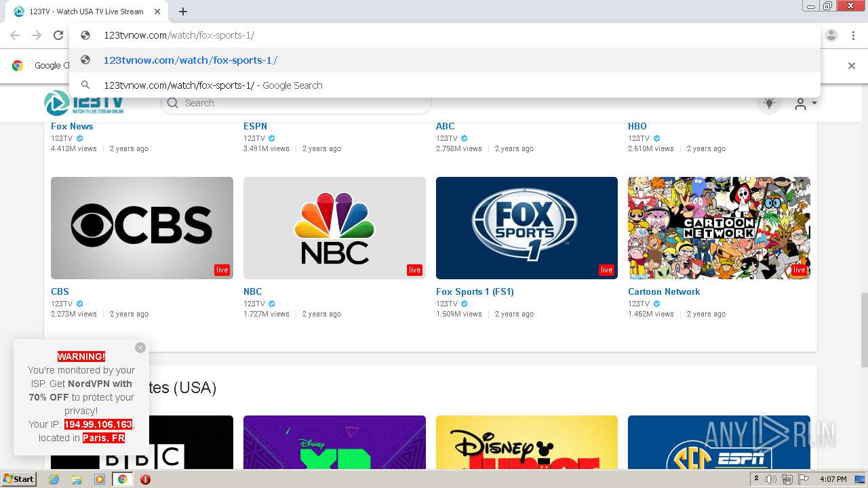Click the Action Center flag icon

(804, 479)
